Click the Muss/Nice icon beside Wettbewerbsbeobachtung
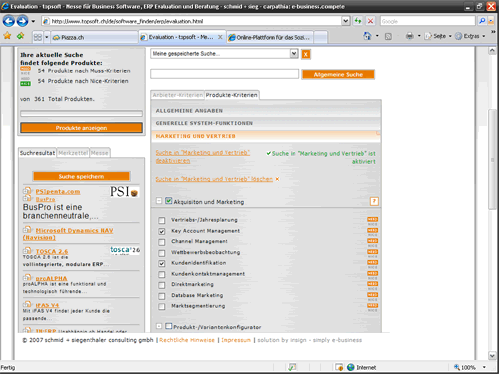The height and width of the screenshot is (374, 499). pos(372,253)
